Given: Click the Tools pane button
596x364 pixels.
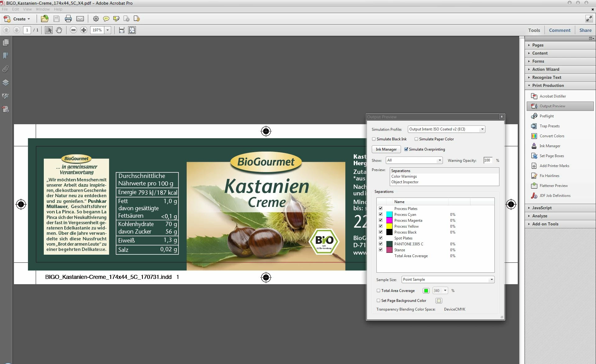Looking at the screenshot, I should 534,30.
